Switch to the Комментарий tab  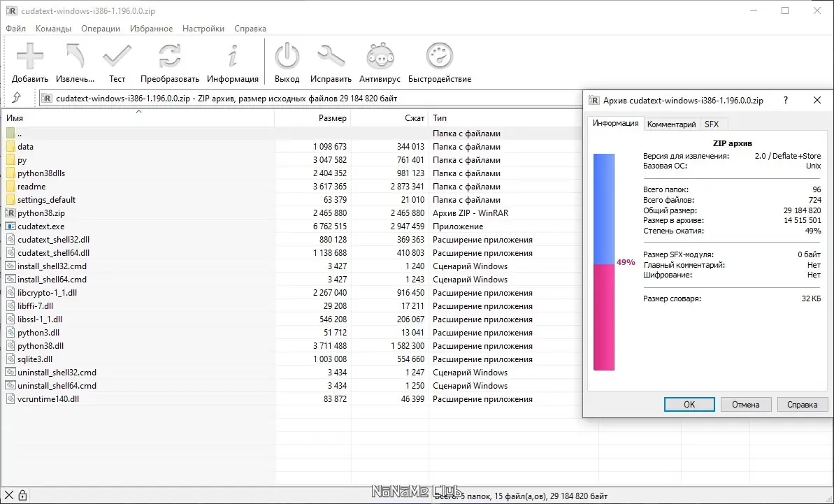click(x=671, y=124)
